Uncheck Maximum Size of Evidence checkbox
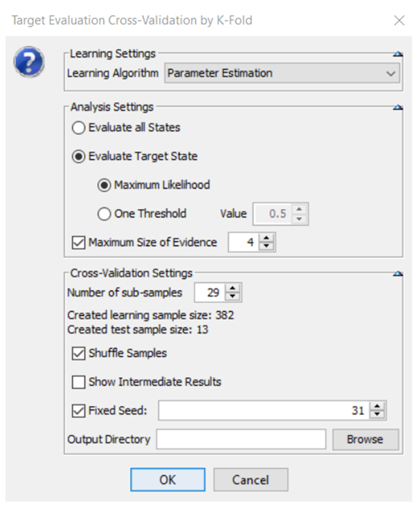The image size is (420, 510). pyautogui.click(x=78, y=243)
